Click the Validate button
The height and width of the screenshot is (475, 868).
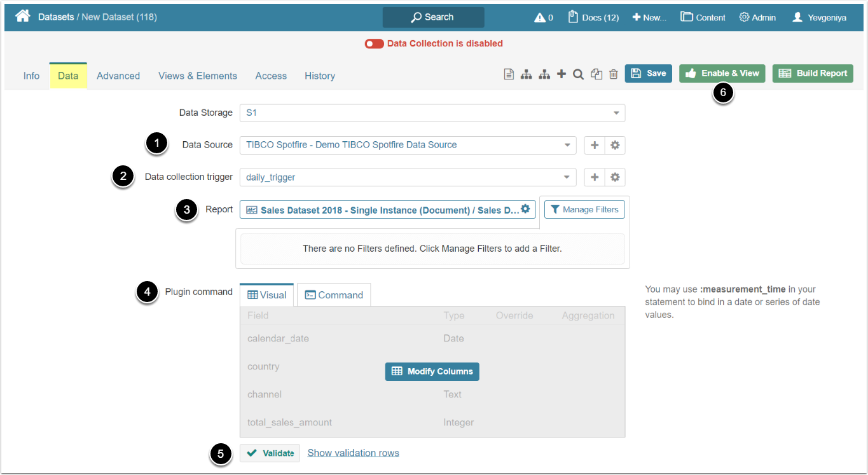pos(270,453)
